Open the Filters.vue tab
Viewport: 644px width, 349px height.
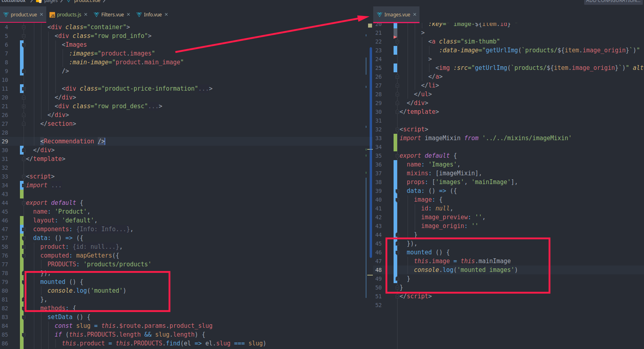pos(112,15)
